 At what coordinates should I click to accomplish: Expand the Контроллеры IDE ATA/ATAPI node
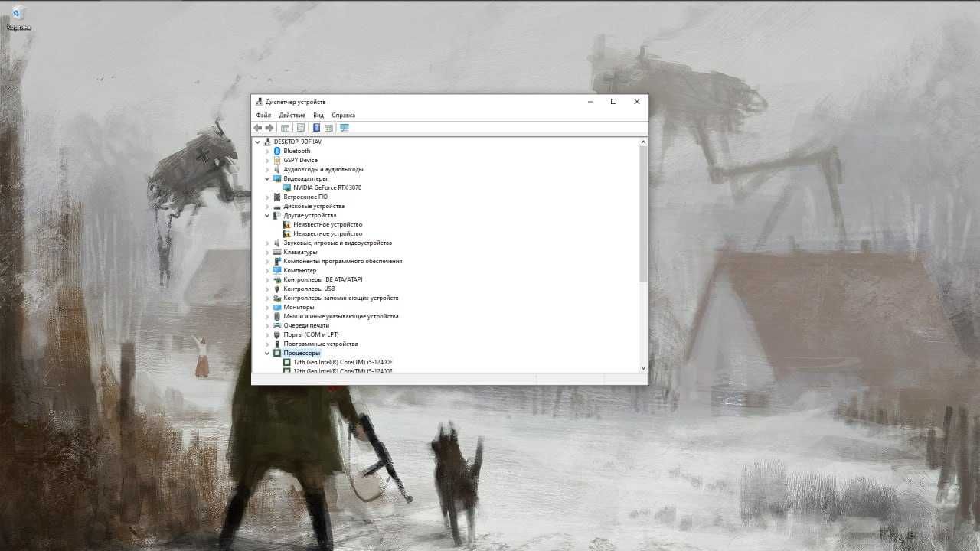pos(267,279)
